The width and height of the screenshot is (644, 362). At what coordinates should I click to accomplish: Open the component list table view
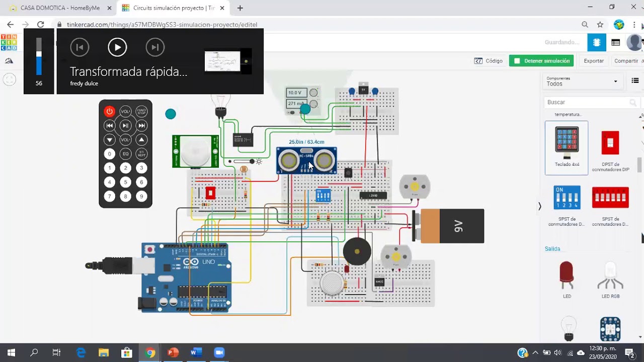coord(615,43)
